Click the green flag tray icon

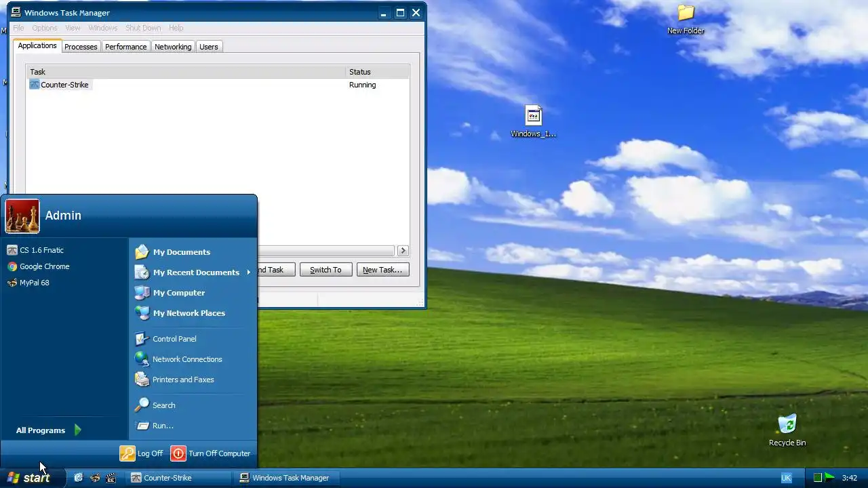click(x=830, y=477)
